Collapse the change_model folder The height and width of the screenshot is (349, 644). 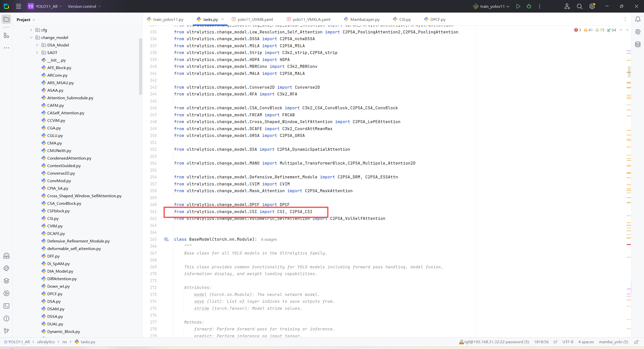(31, 37)
